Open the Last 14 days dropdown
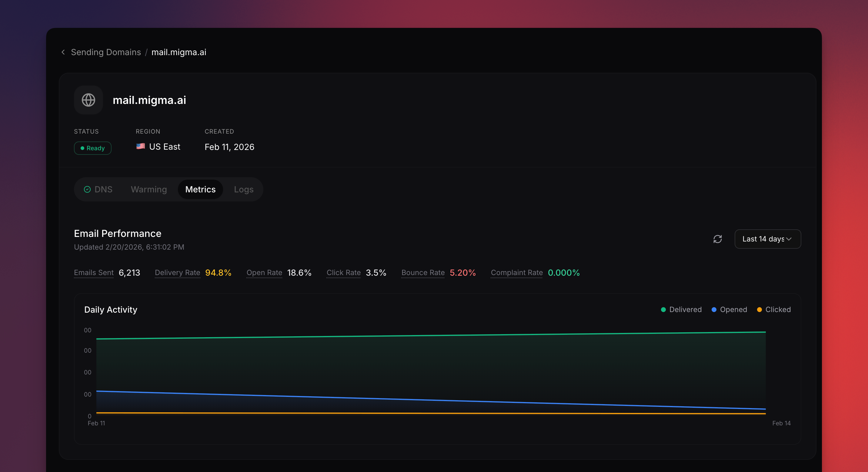Viewport: 868px width, 472px height. (763, 239)
